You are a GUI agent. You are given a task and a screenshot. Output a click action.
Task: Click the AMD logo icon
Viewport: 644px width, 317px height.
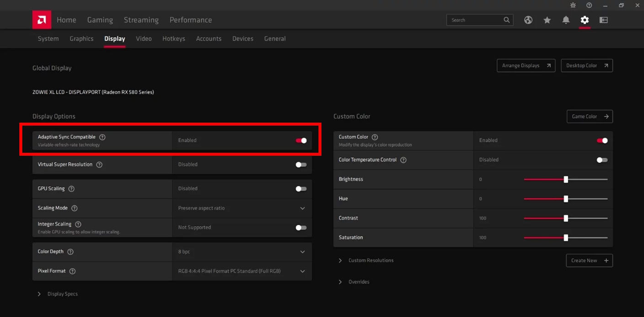click(x=42, y=20)
